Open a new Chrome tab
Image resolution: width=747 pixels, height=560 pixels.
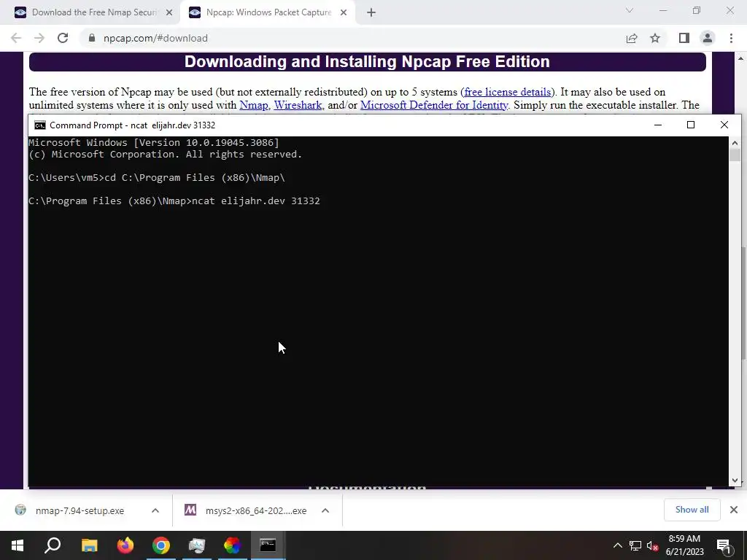tap(371, 13)
